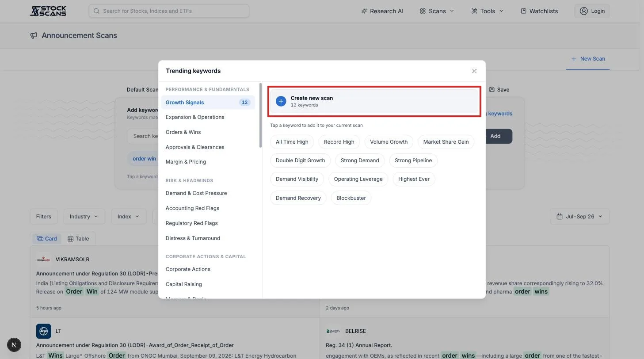The width and height of the screenshot is (644, 359).
Task: Add the Blockbuster keyword
Action: (351, 198)
